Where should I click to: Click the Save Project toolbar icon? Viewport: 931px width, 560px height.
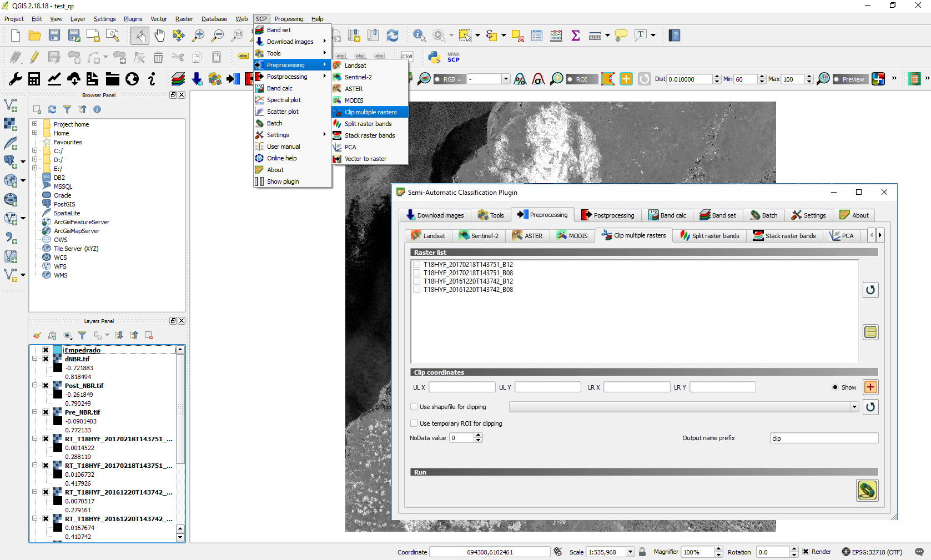pyautogui.click(x=54, y=36)
